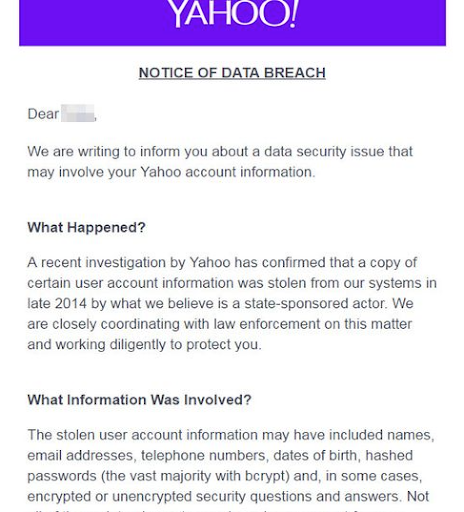
Task: Click the words dates of birth
Action: point(317,456)
